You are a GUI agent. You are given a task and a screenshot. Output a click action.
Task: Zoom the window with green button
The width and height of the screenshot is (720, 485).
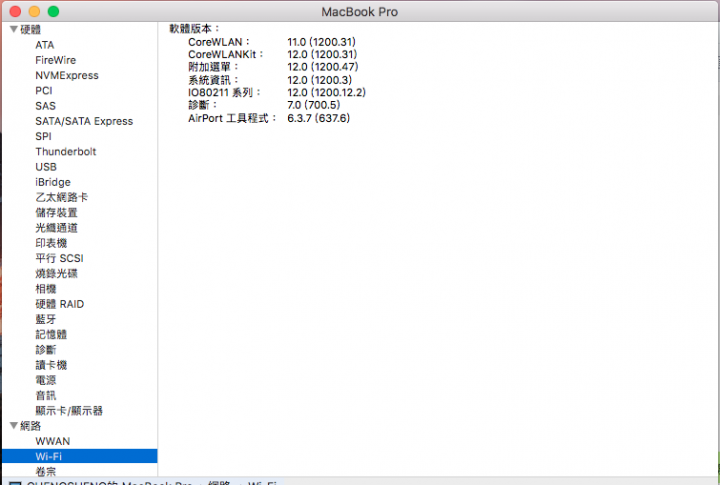(53, 11)
